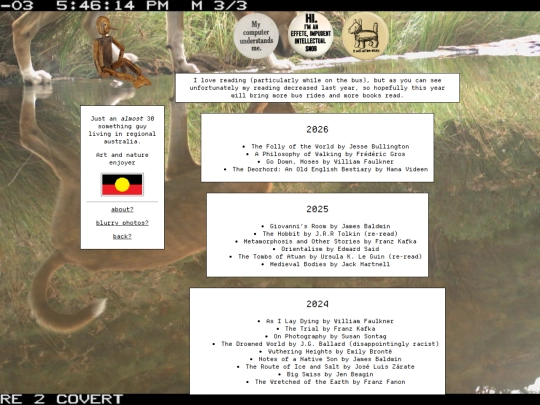The image size is (540, 405).
Task: Click 'Art and nature enjoyer' text
Action: click(x=122, y=159)
